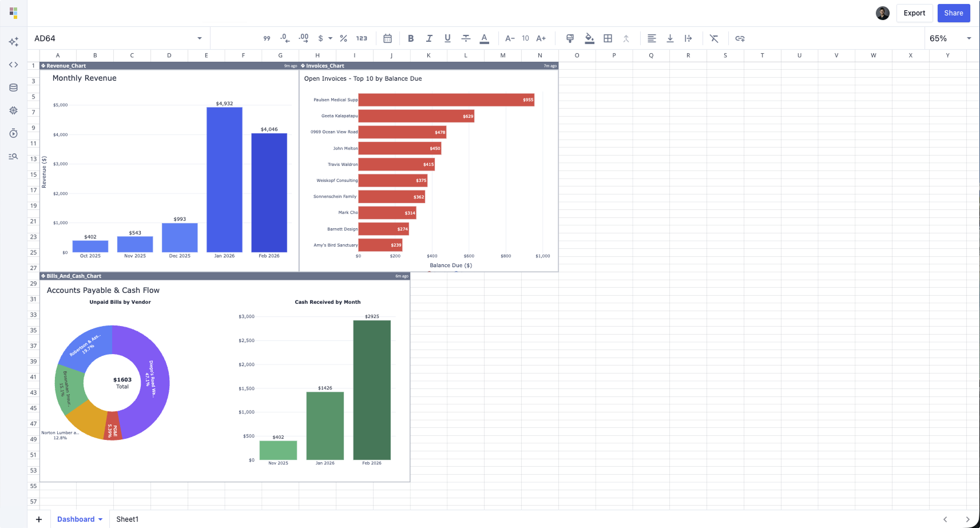This screenshot has width=980, height=528.
Task: Click the clear formatting icon
Action: click(714, 38)
